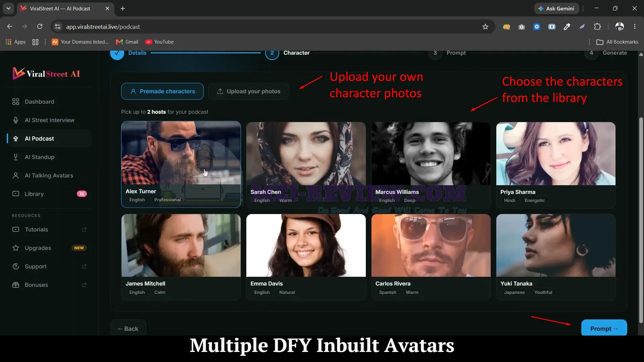Open AI Street Interview microphone item

tap(49, 120)
